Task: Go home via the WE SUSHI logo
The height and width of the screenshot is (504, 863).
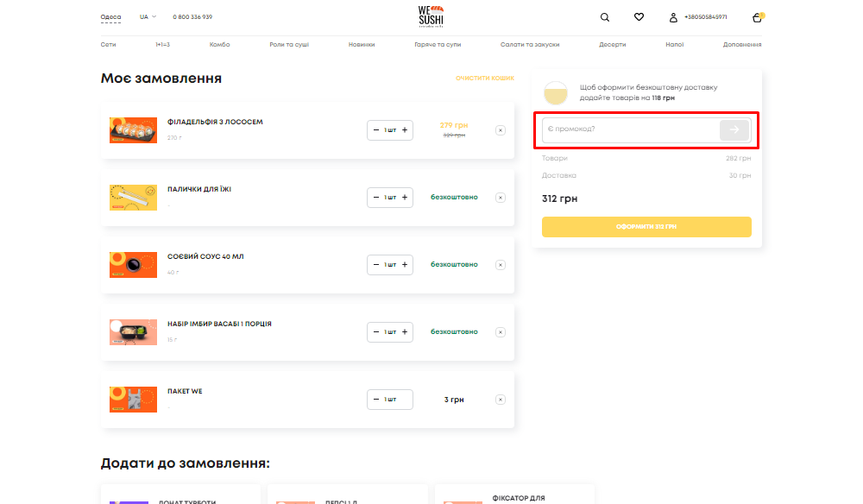Action: 431,16
